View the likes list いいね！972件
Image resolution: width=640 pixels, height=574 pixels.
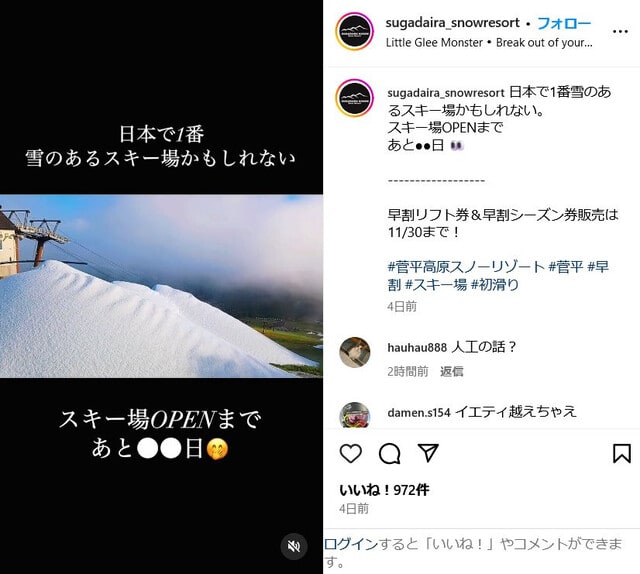pyautogui.click(x=384, y=489)
